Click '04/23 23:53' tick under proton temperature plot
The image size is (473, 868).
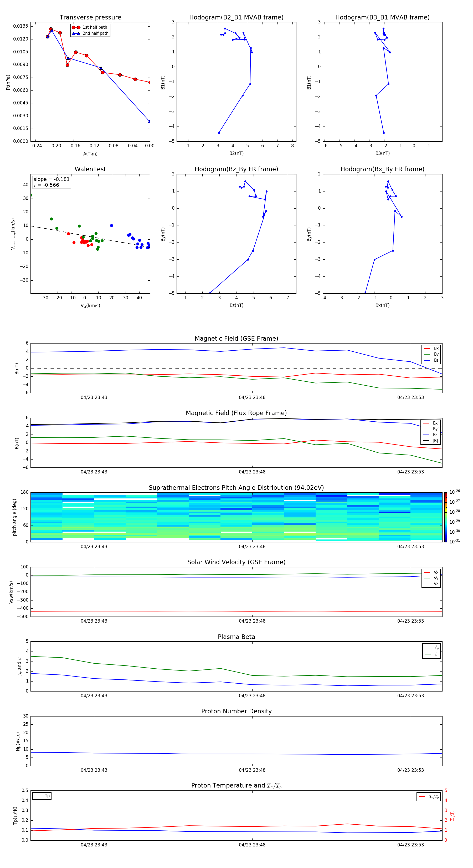[x=410, y=845]
